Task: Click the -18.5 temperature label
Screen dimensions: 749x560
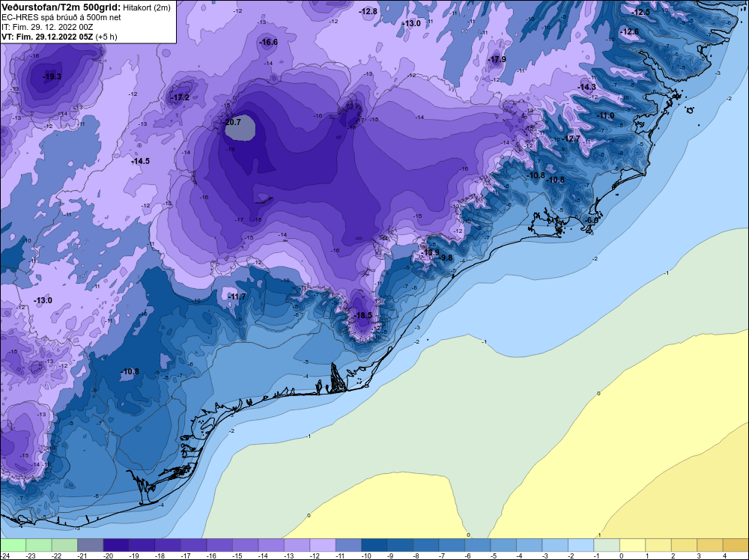Action: coord(363,315)
